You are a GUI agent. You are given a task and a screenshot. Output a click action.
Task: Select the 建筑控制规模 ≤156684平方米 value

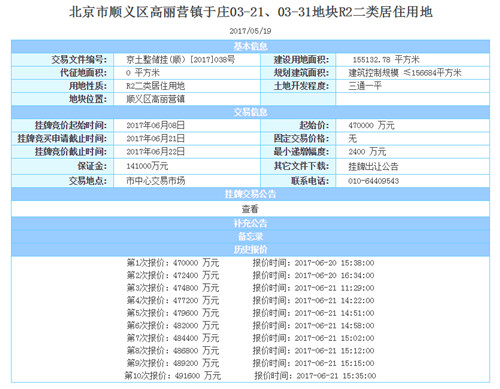pos(405,73)
